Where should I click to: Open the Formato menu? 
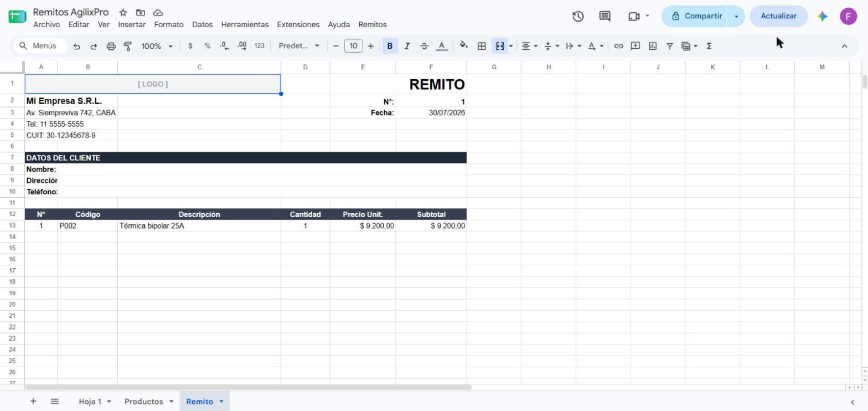pyautogui.click(x=169, y=24)
